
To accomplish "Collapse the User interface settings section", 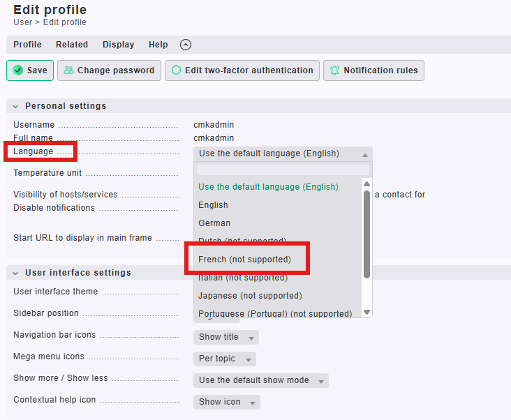I will [16, 273].
